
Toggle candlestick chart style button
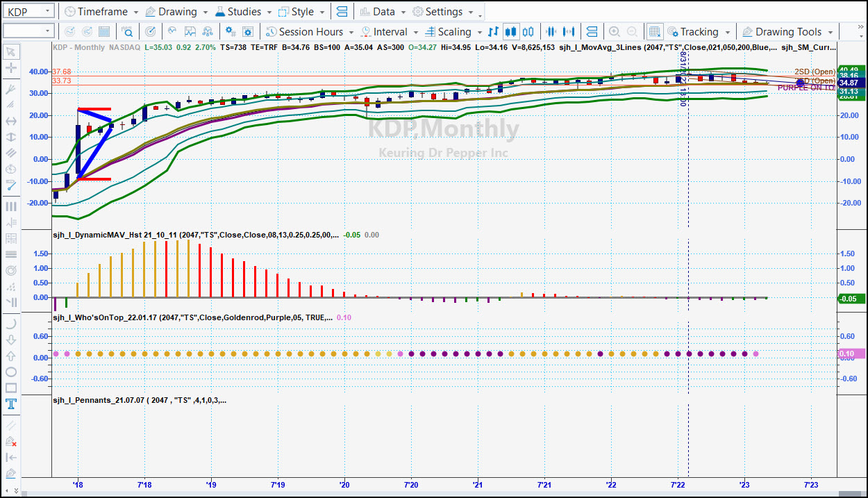coord(511,31)
